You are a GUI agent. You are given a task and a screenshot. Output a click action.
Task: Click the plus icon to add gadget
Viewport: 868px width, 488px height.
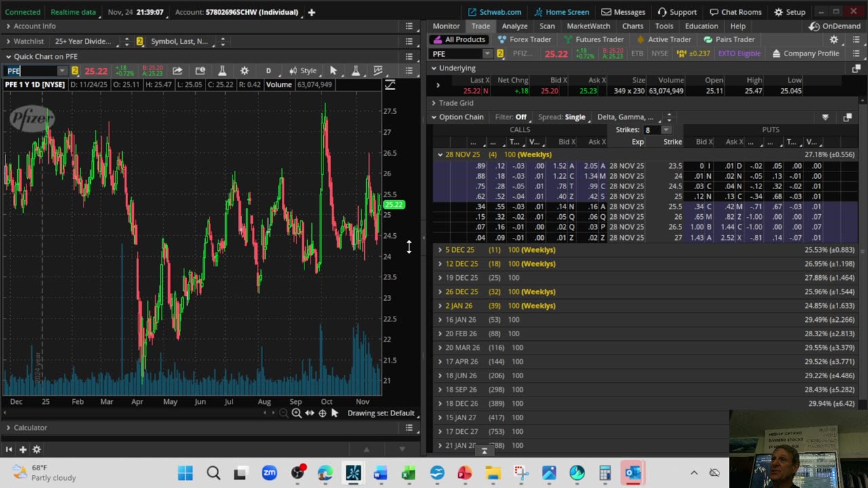pos(22,449)
